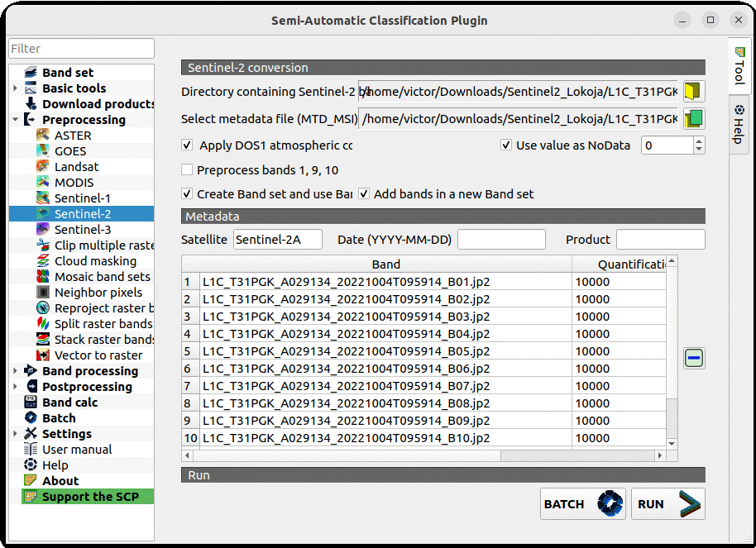This screenshot has height=548, width=756.
Task: Click the Date (YYYY-MM-DD) field
Action: (501, 240)
